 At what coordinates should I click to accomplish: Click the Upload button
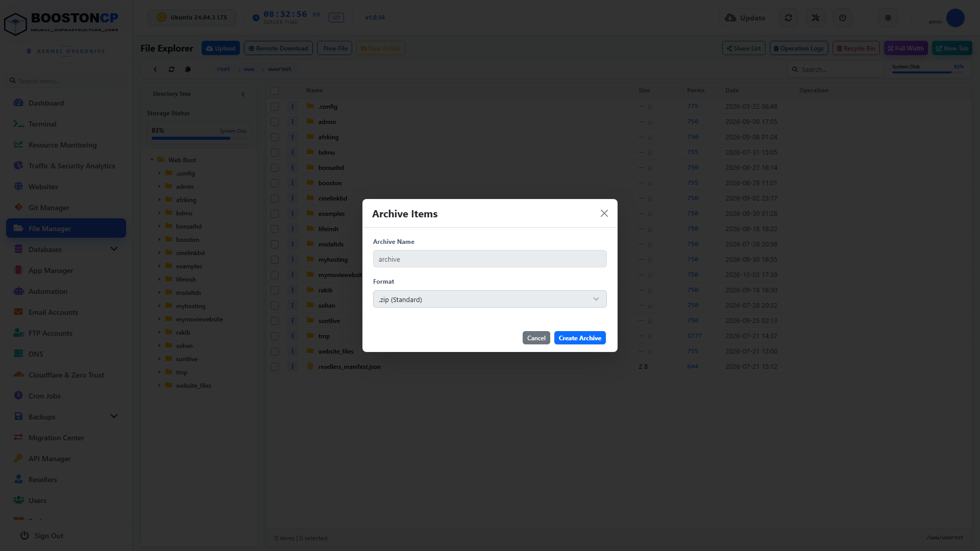(220, 48)
